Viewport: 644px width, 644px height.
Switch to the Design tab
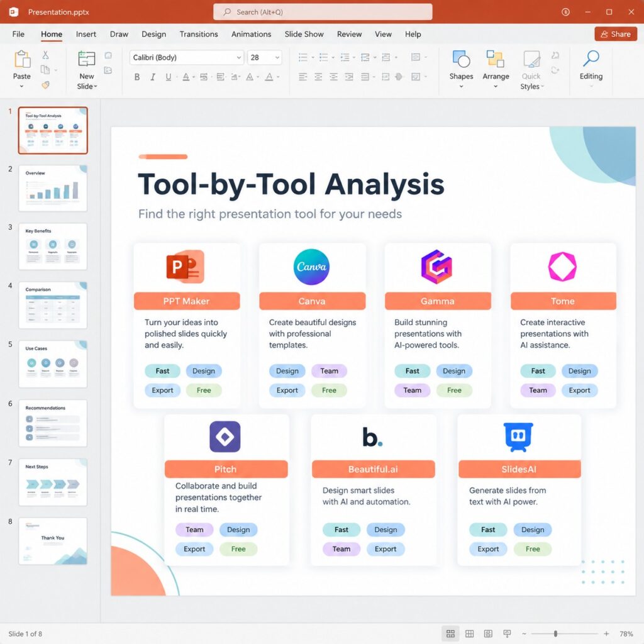pos(153,34)
